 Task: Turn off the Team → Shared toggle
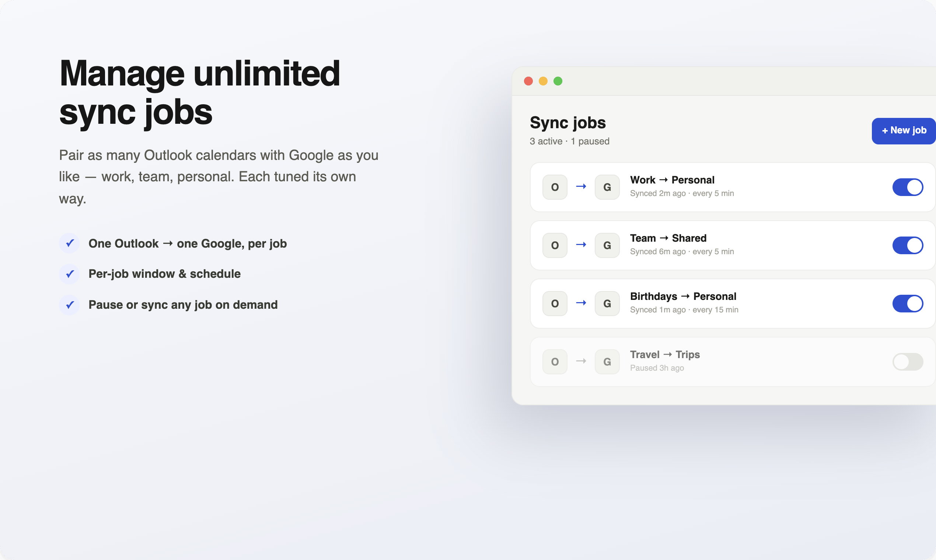(907, 245)
